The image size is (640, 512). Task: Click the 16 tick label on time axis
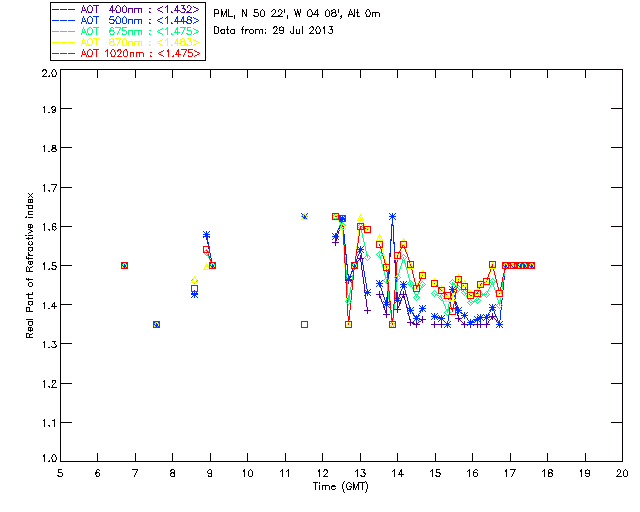(473, 473)
